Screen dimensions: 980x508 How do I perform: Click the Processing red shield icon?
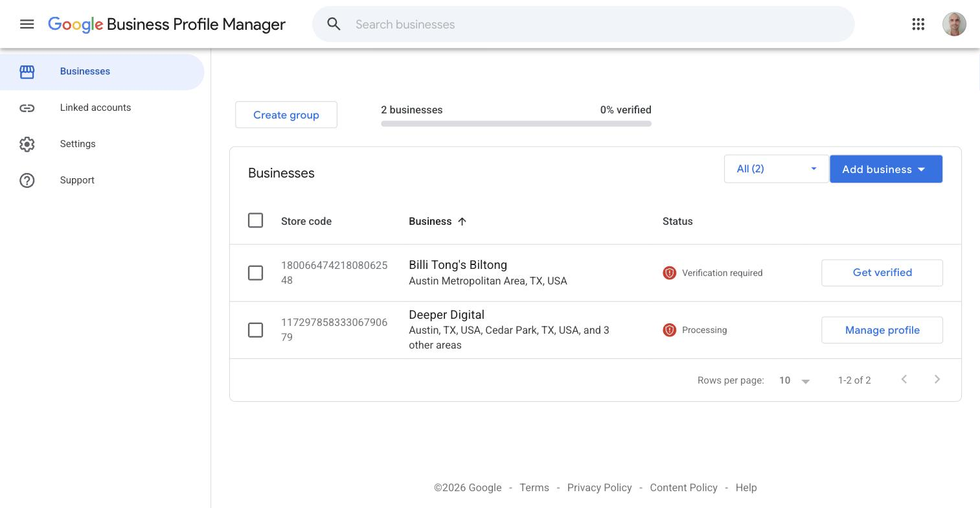coord(669,330)
